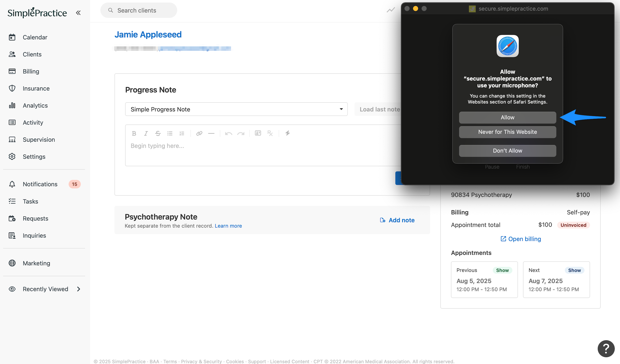Image resolution: width=620 pixels, height=364 pixels.
Task: Go to Clients section
Action: point(32,54)
